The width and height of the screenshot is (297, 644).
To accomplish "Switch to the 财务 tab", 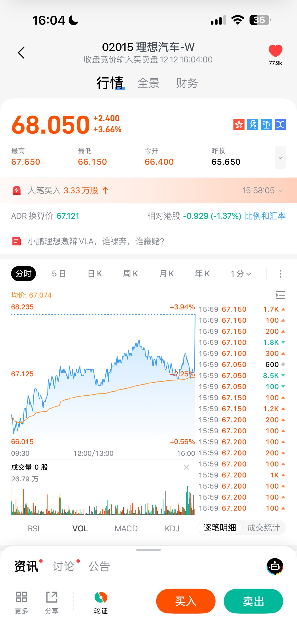I will 187,83.
